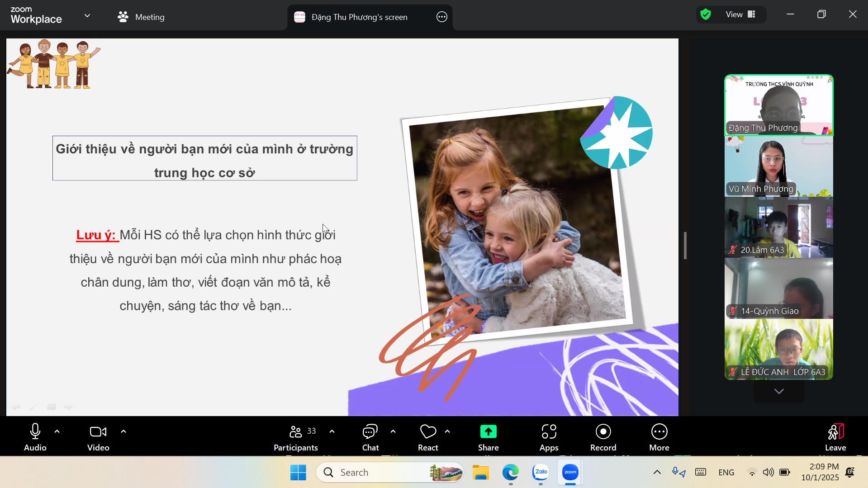Open the Apps panel
This screenshot has width=868, height=488.
tap(549, 437)
